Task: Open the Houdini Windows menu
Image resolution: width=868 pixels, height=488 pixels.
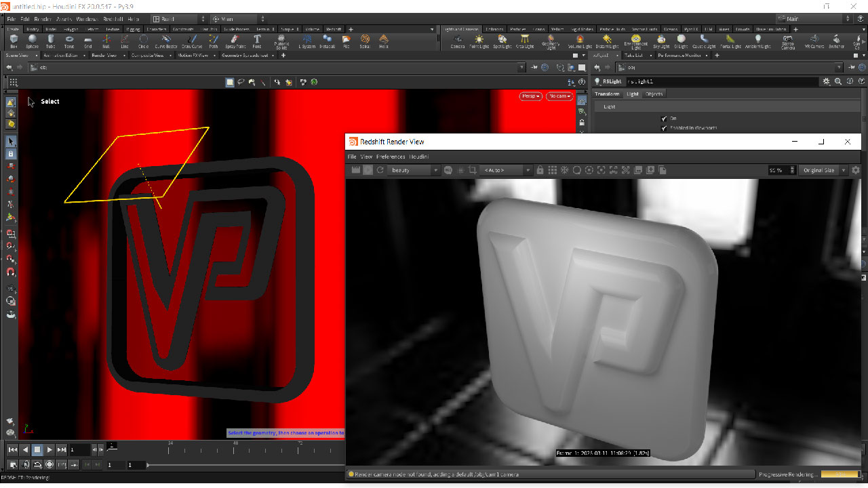Action: coord(86,19)
